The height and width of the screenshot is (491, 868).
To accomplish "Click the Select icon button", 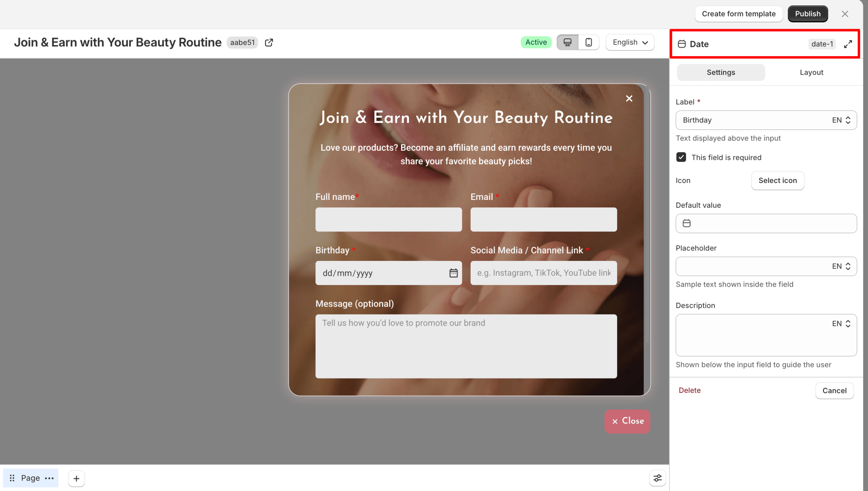I will point(777,181).
